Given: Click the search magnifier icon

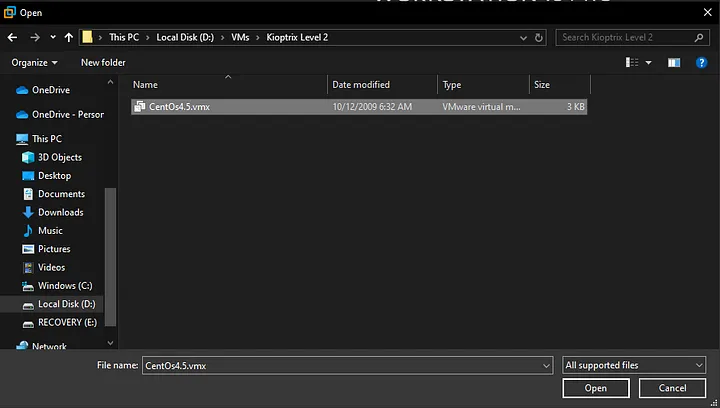Looking at the screenshot, I should click(x=698, y=38).
